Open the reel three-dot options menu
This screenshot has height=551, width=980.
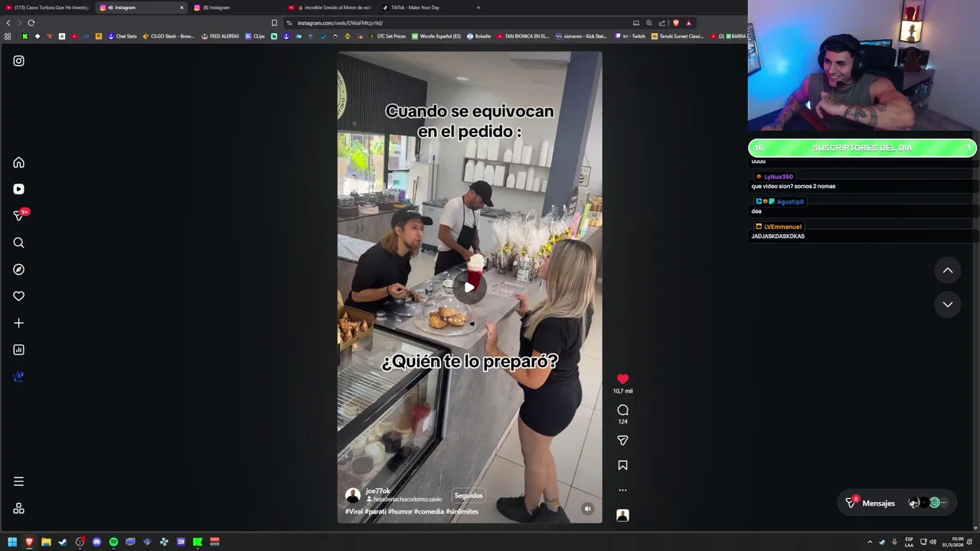[622, 490]
